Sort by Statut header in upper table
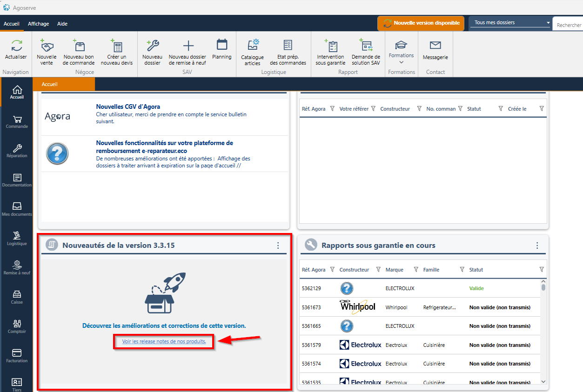Viewport: 583px width, 392px height. click(x=474, y=109)
